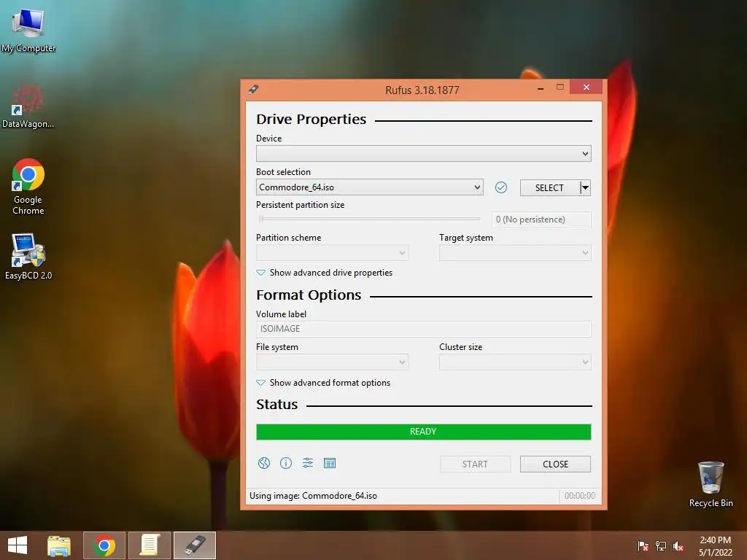Click the Format Options heading
Screen dimensions: 747x560
(x=309, y=295)
